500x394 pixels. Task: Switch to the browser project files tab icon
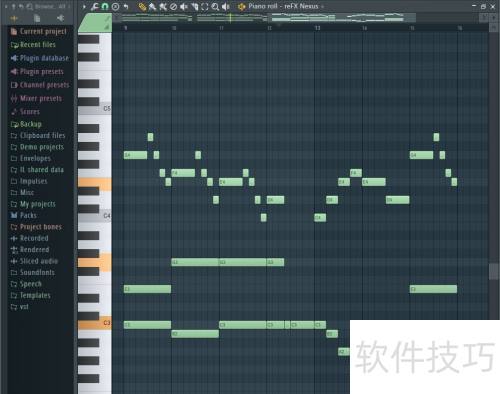point(37,18)
